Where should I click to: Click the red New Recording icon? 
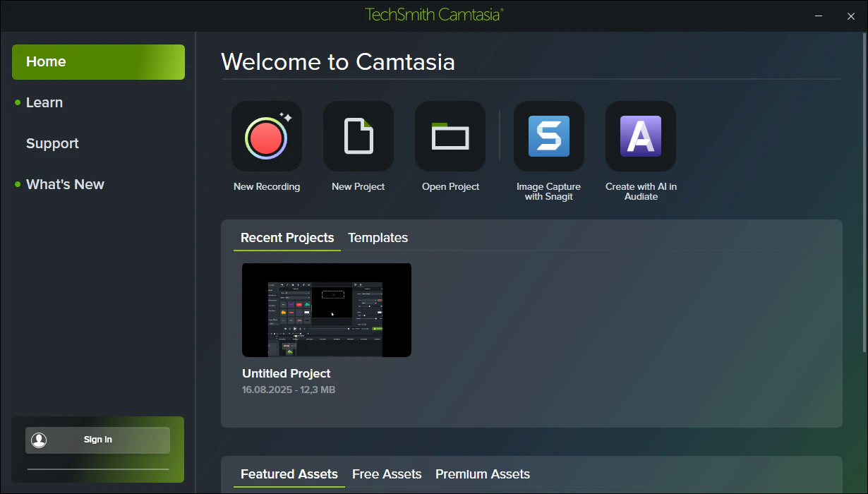(267, 136)
